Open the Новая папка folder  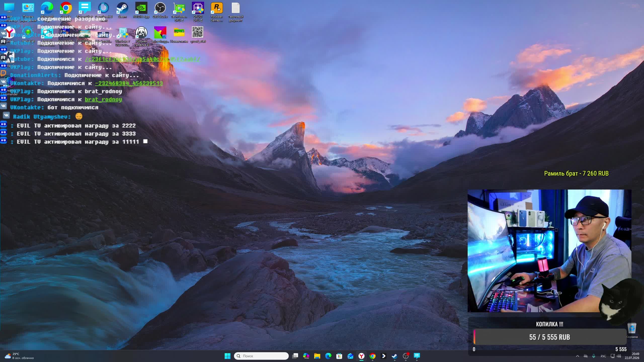coord(179,34)
